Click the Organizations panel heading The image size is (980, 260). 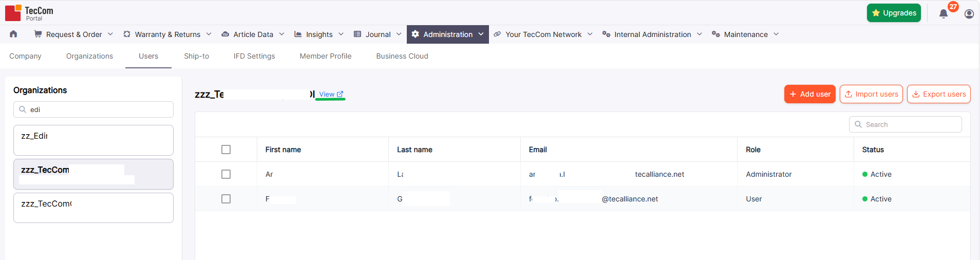coord(40,90)
